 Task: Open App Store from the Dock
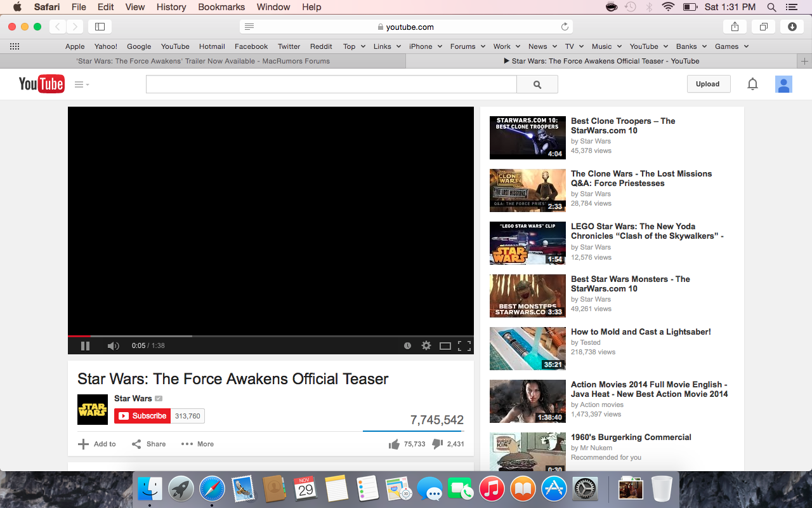pyautogui.click(x=554, y=489)
